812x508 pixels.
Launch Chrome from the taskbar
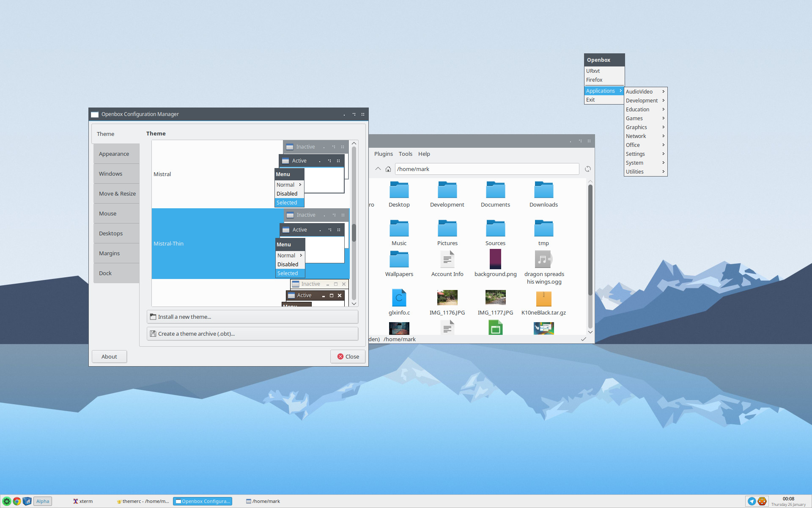pyautogui.click(x=17, y=501)
